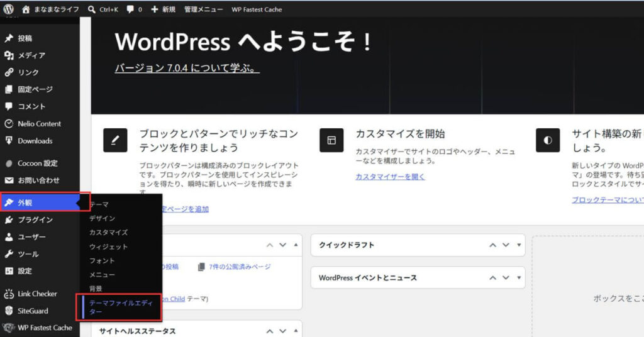This screenshot has width=644, height=337.
Task: Collapse top-left dashboard widget triangle
Action: coord(296,245)
